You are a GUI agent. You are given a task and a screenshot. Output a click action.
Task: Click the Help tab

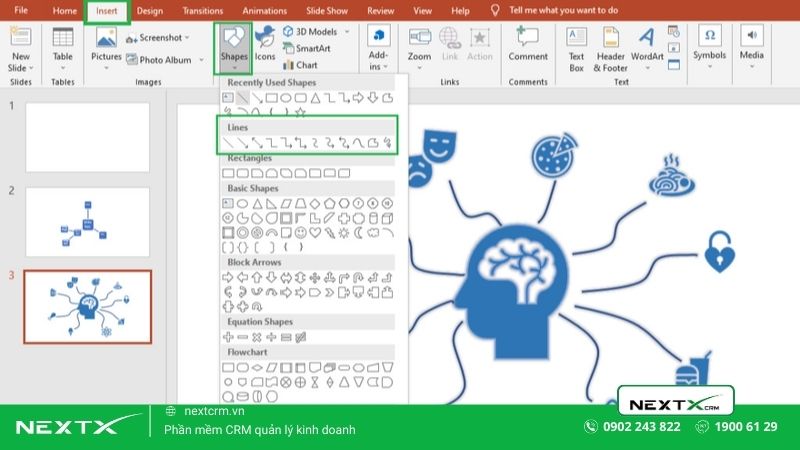pos(460,11)
